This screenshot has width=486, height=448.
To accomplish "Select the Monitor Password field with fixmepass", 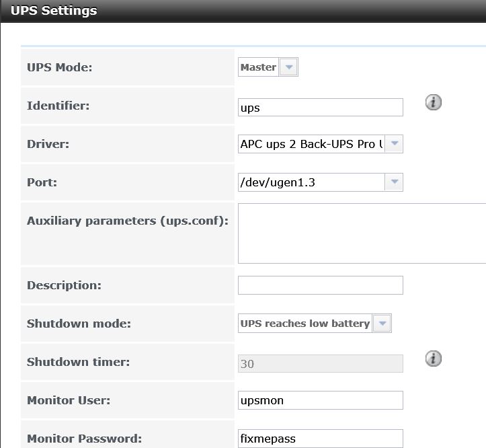I will tap(321, 439).
